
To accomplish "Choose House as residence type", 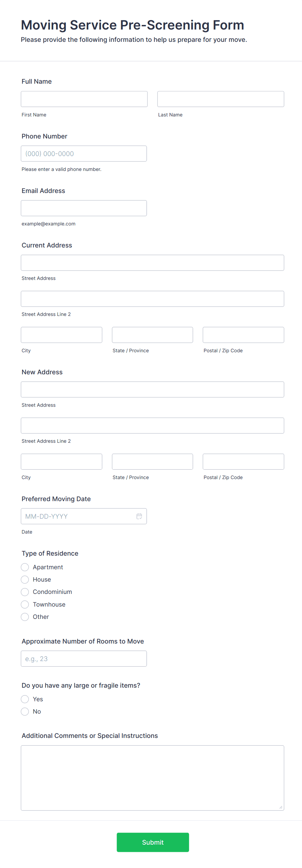I will pos(25,580).
